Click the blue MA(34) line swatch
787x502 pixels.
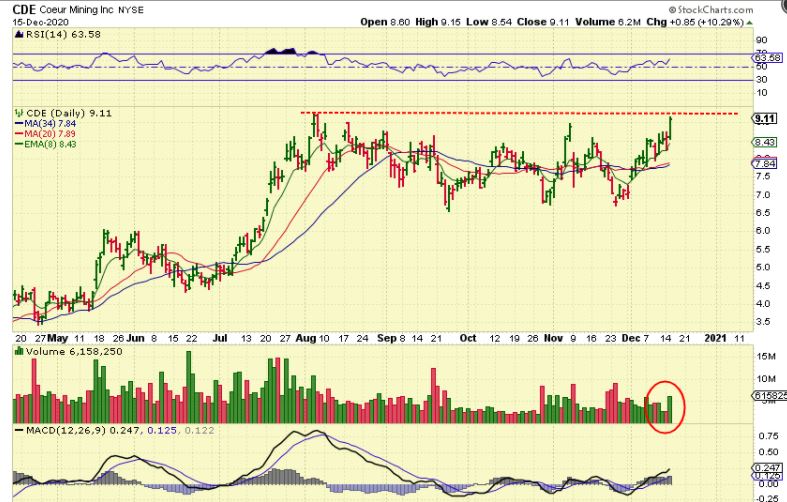click(19, 123)
